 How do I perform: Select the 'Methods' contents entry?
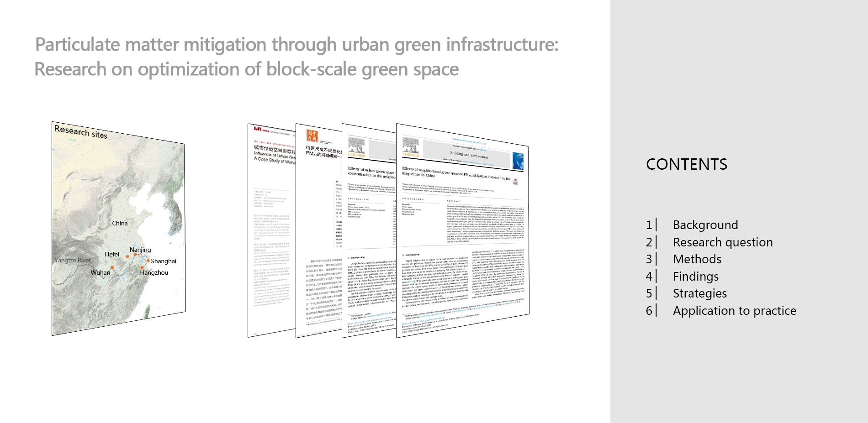tap(697, 259)
